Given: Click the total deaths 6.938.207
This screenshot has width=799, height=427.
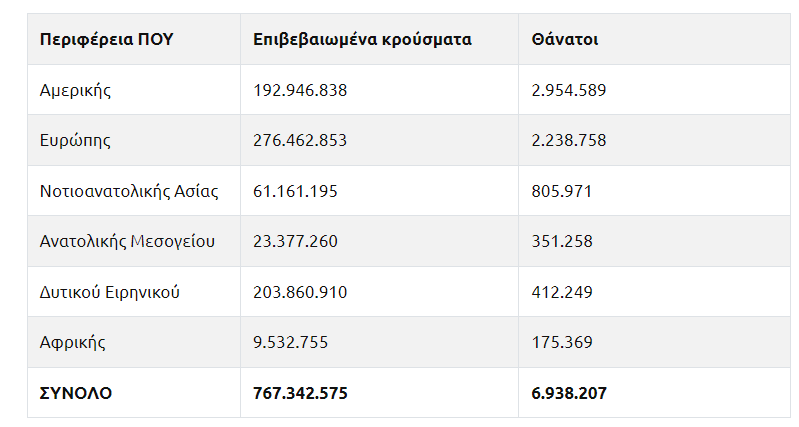Looking at the screenshot, I should click(x=569, y=393).
